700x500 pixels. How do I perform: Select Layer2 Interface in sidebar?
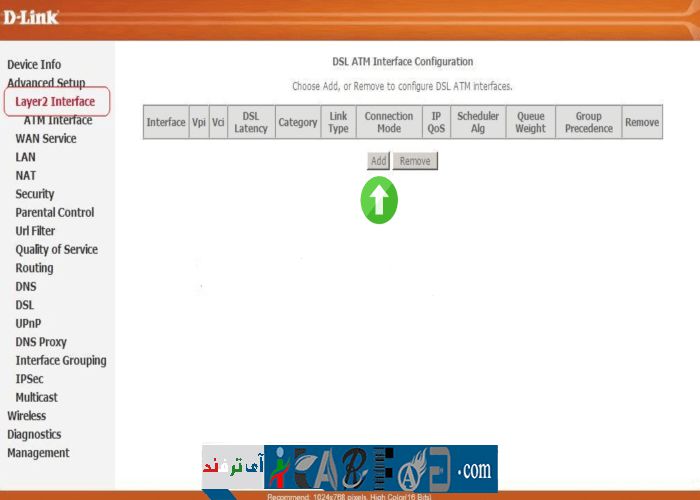(55, 102)
